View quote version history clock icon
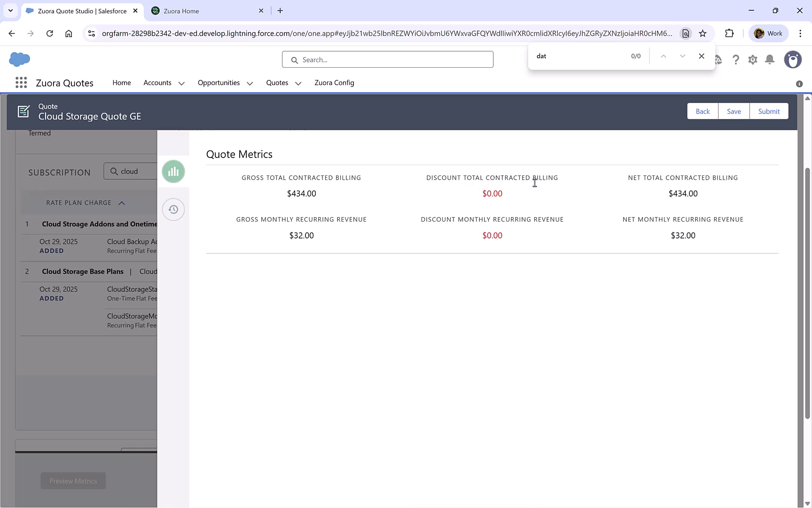 (x=173, y=209)
